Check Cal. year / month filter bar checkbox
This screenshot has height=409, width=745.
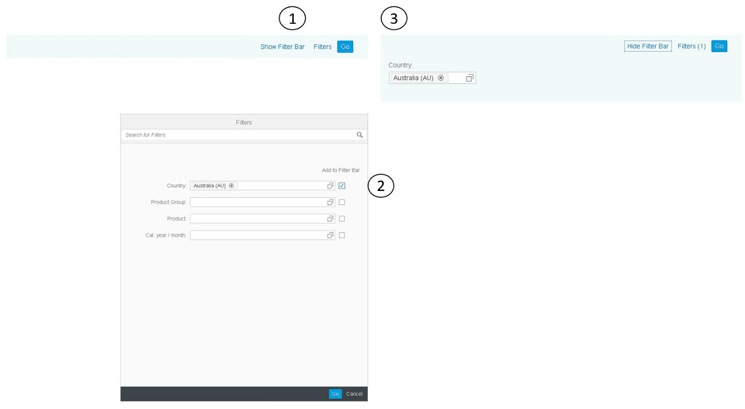click(x=342, y=235)
